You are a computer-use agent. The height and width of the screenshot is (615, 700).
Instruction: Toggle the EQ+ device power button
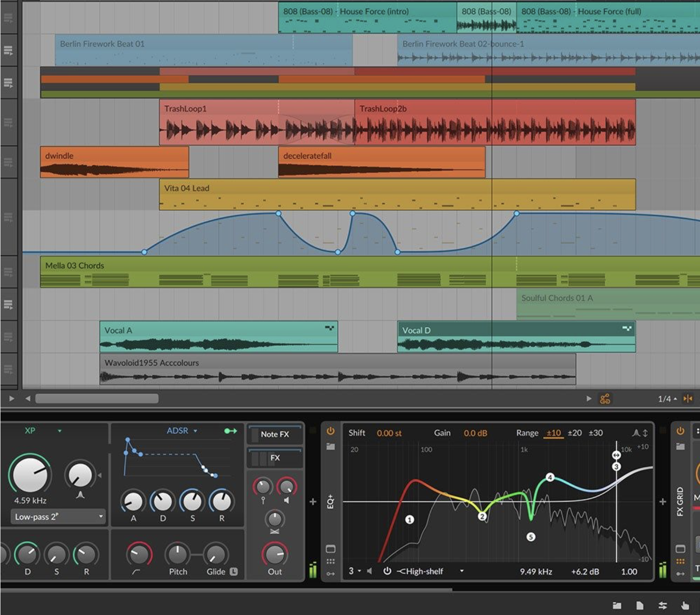(x=330, y=431)
